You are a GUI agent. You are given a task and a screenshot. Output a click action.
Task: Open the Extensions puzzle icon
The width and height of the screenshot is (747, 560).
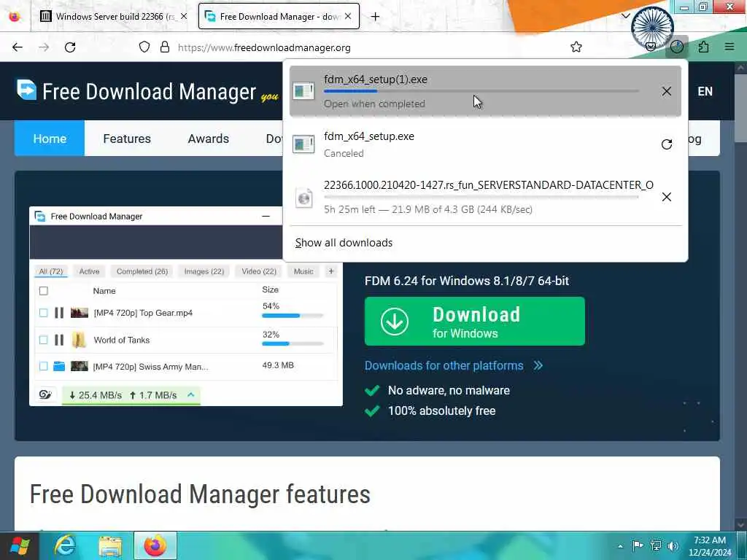tap(703, 47)
